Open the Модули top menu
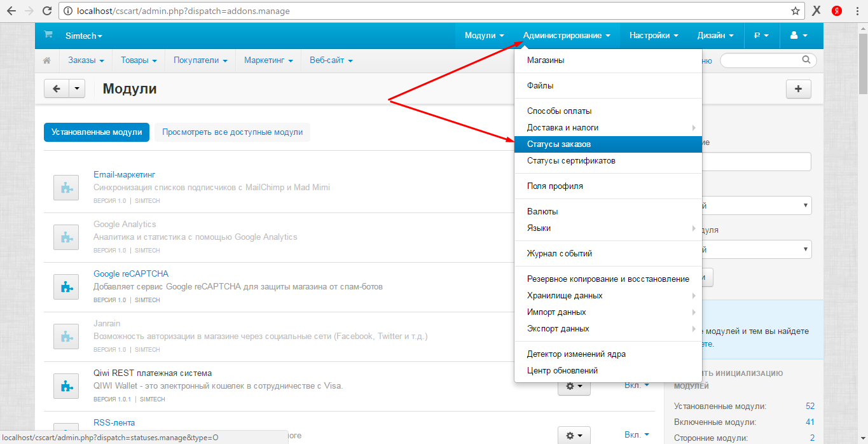This screenshot has width=868, height=444. tap(484, 36)
